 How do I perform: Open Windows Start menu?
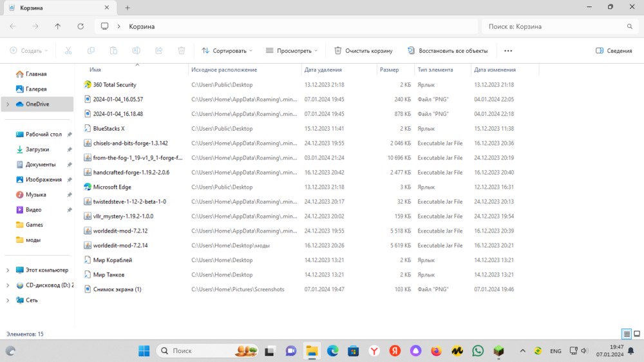click(144, 351)
